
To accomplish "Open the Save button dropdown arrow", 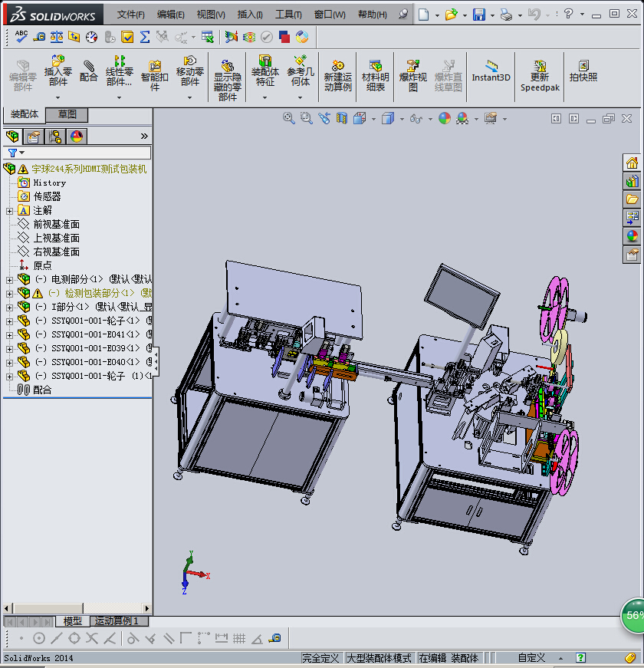I will coord(492,15).
